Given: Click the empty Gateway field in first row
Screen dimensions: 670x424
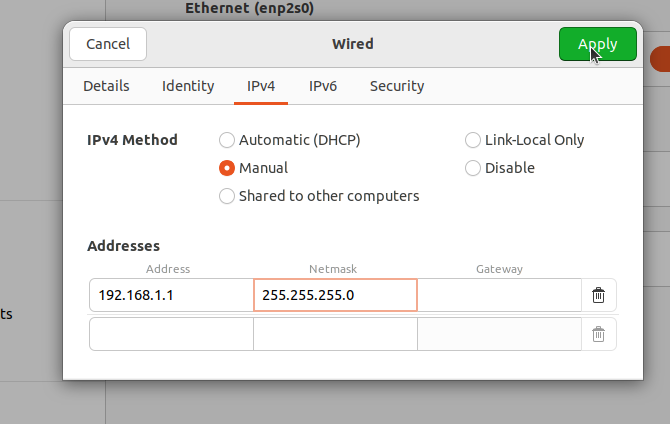Looking at the screenshot, I should click(x=499, y=295).
